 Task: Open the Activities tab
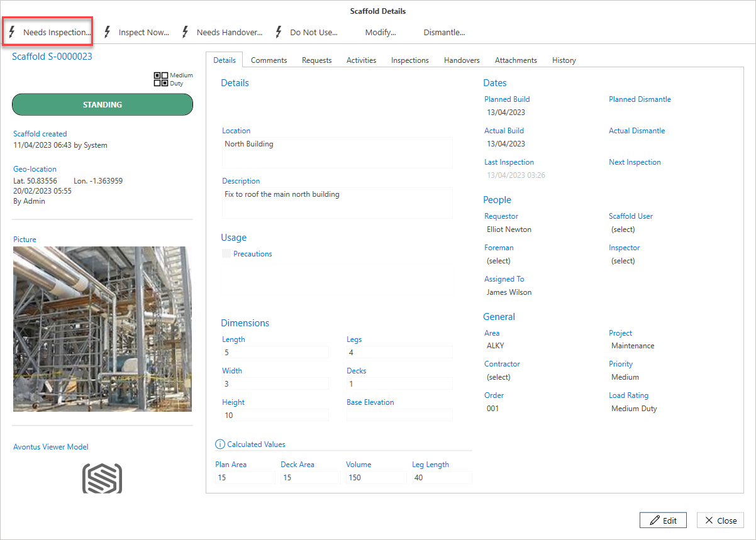coord(361,60)
